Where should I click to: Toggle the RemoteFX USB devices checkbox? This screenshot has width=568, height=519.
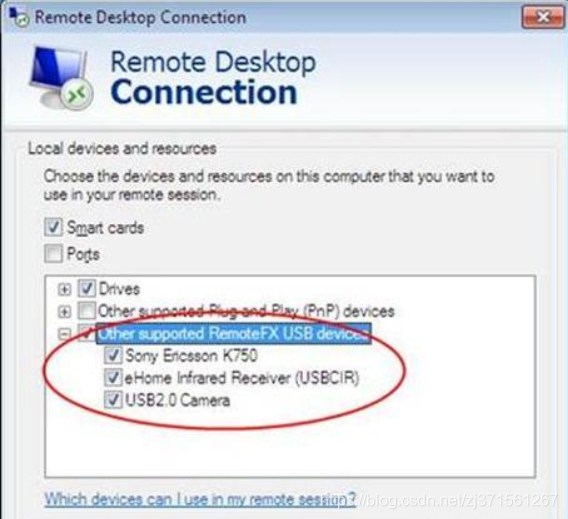point(87,332)
